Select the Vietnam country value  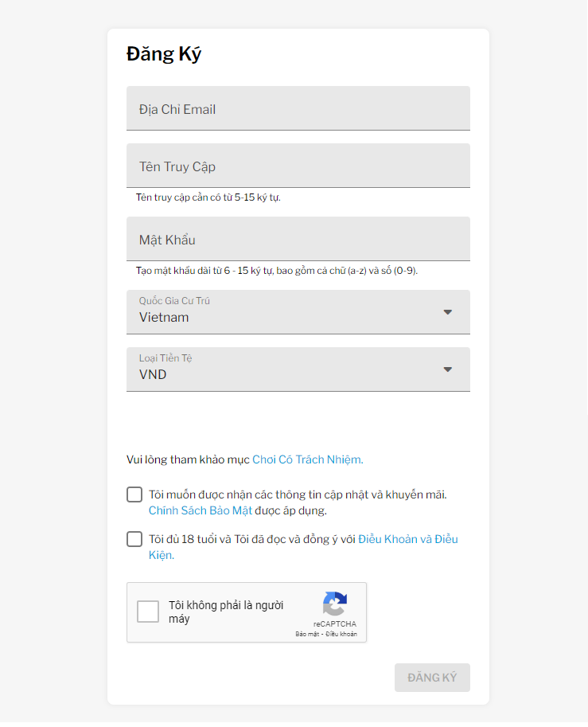(x=164, y=317)
